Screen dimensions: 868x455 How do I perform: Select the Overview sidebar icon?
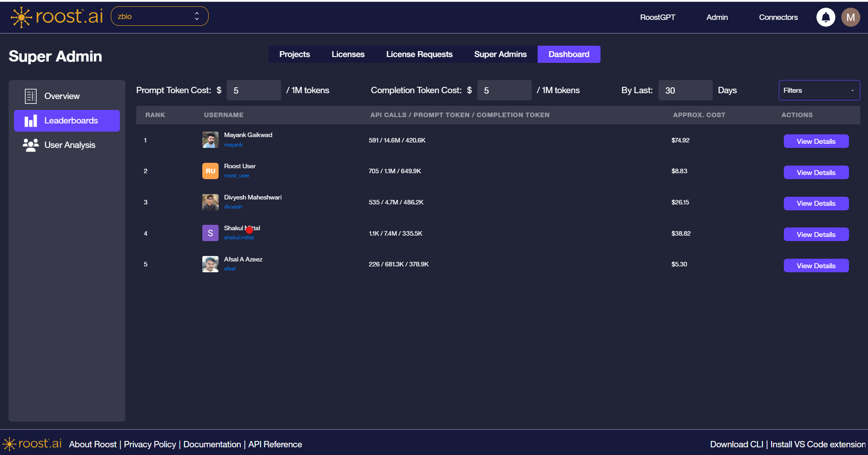click(30, 96)
